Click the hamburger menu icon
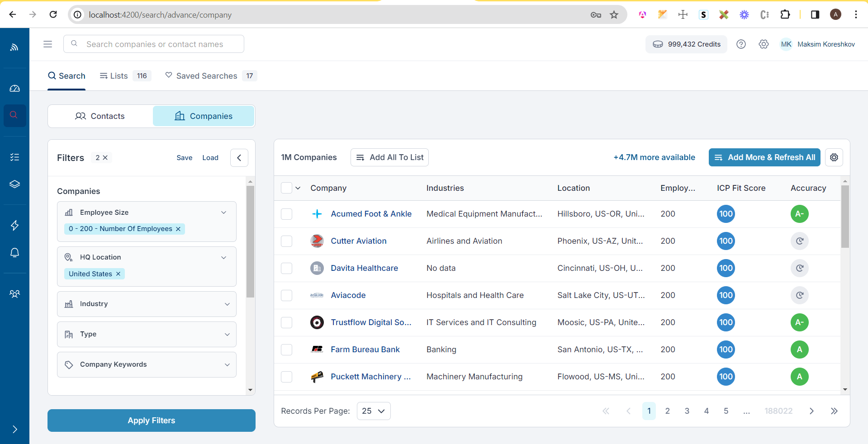This screenshot has height=444, width=868. 47,44
